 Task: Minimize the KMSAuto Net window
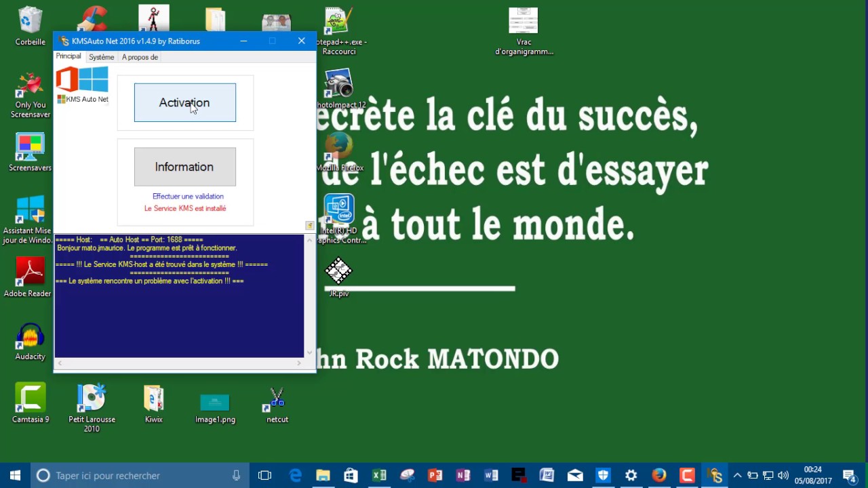pyautogui.click(x=243, y=41)
